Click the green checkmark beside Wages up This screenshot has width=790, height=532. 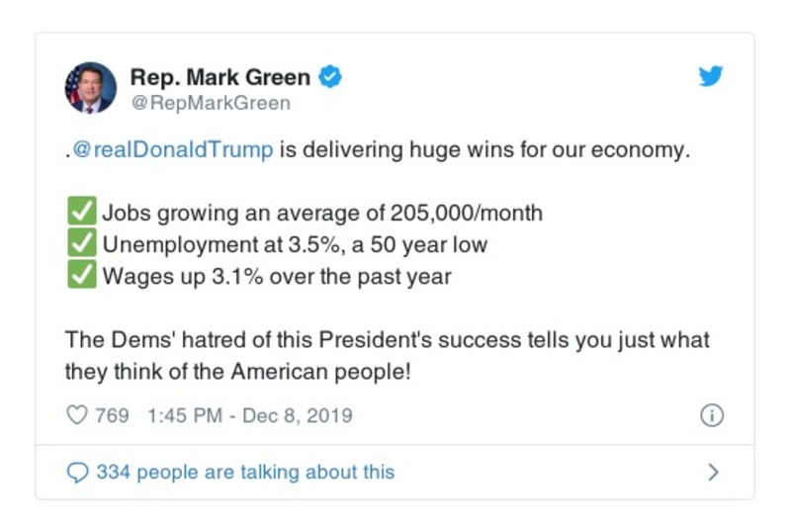click(x=82, y=275)
